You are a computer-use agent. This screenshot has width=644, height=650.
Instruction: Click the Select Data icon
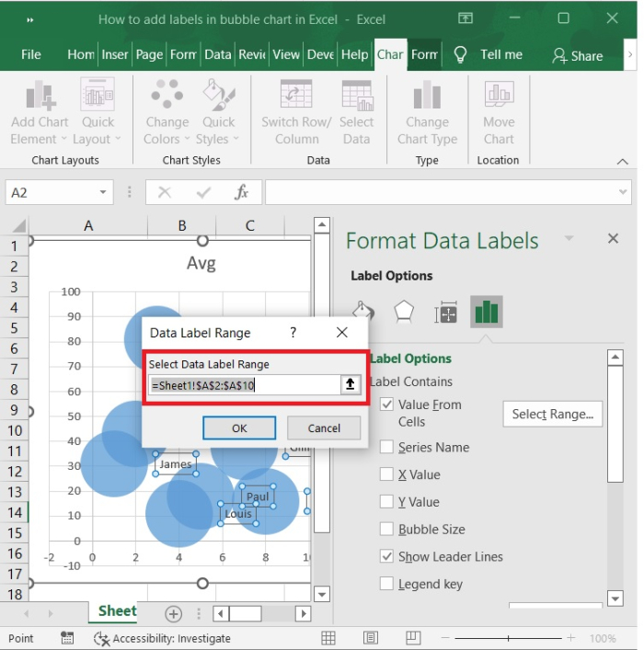click(357, 95)
